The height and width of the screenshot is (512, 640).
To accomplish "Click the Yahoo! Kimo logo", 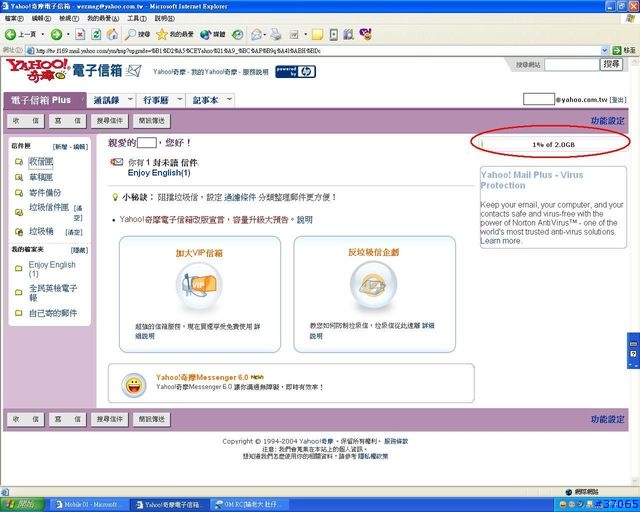I will (38, 70).
